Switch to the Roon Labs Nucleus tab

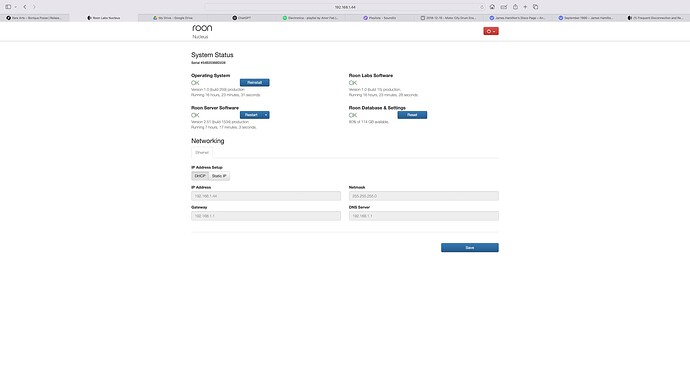click(x=103, y=18)
